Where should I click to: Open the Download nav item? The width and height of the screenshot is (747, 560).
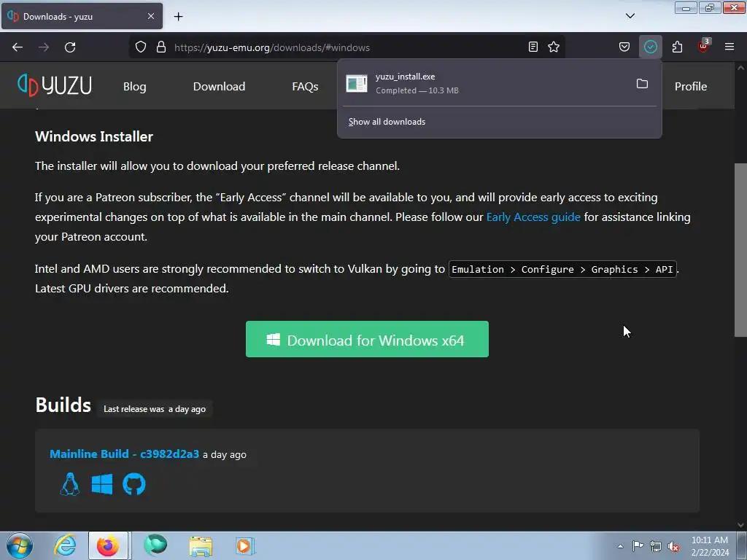click(x=219, y=86)
